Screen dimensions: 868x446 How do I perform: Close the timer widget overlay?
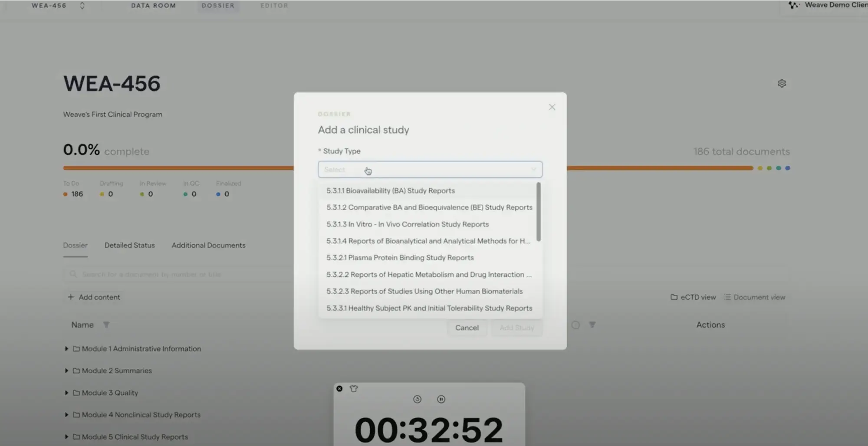(339, 389)
